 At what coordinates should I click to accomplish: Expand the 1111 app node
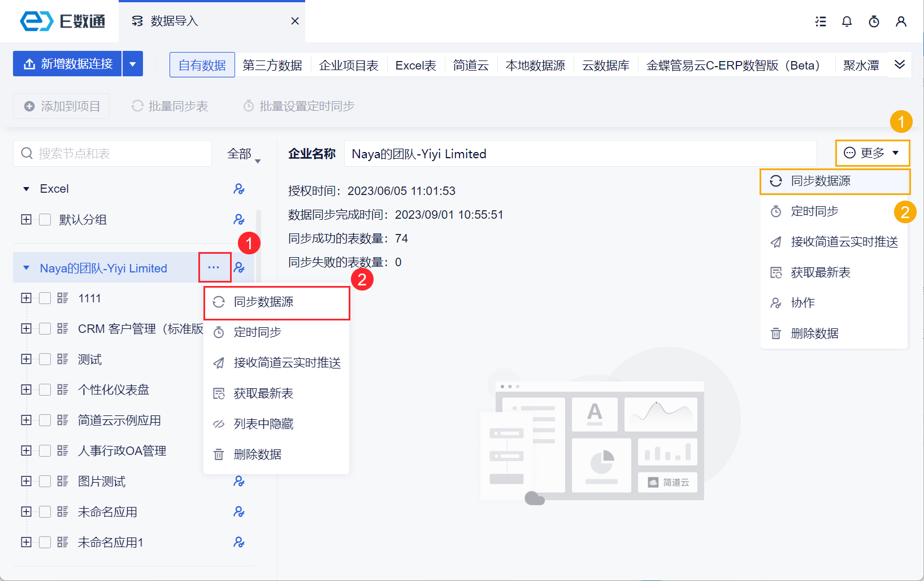click(x=26, y=298)
